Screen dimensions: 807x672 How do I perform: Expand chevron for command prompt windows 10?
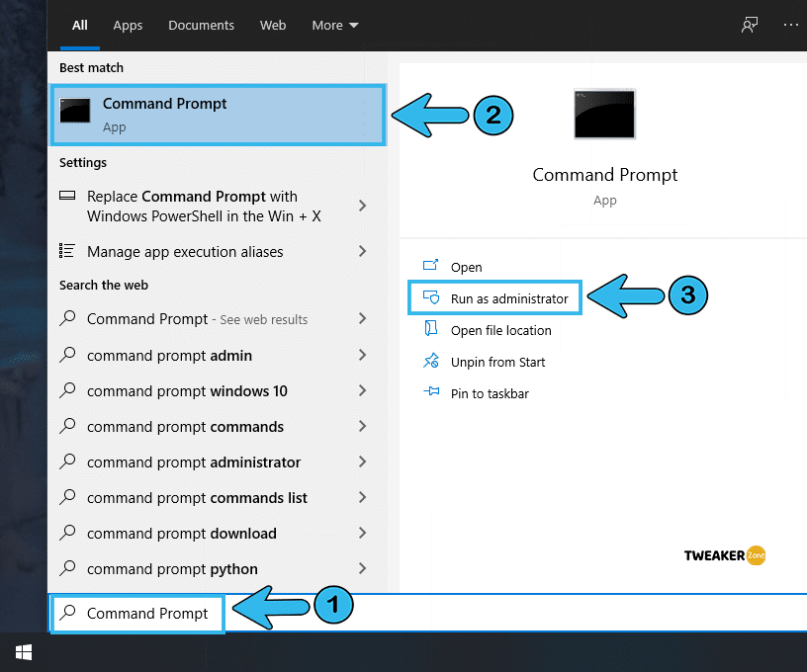(362, 390)
